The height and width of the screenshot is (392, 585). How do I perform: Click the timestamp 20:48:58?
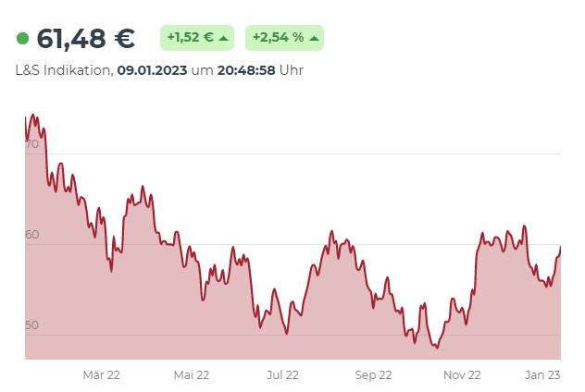[246, 70]
